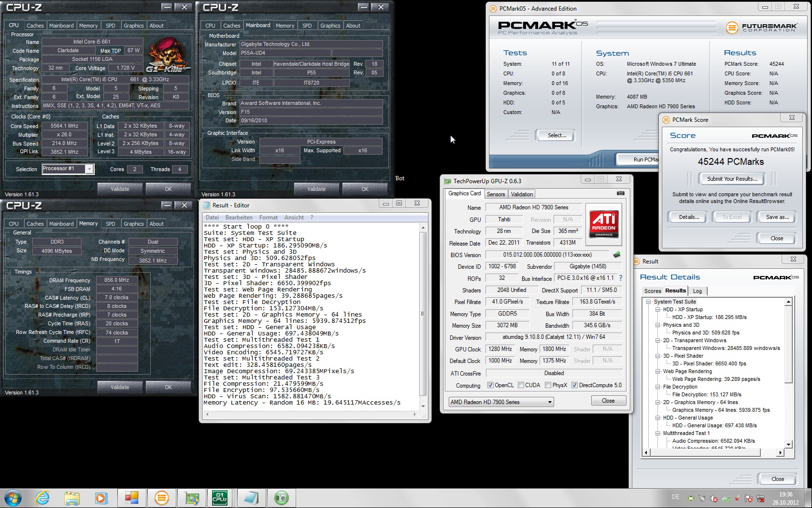This screenshot has height=508, width=812.
Task: Open Internet Explorer from the taskbar
Action: point(43,498)
